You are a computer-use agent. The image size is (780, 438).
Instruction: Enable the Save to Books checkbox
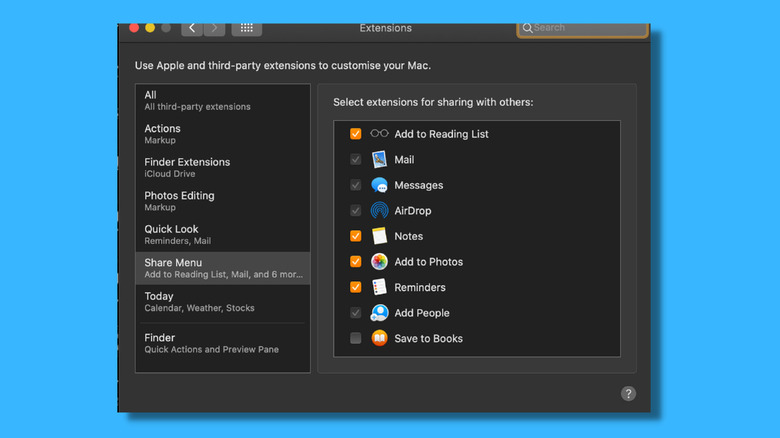tap(355, 339)
